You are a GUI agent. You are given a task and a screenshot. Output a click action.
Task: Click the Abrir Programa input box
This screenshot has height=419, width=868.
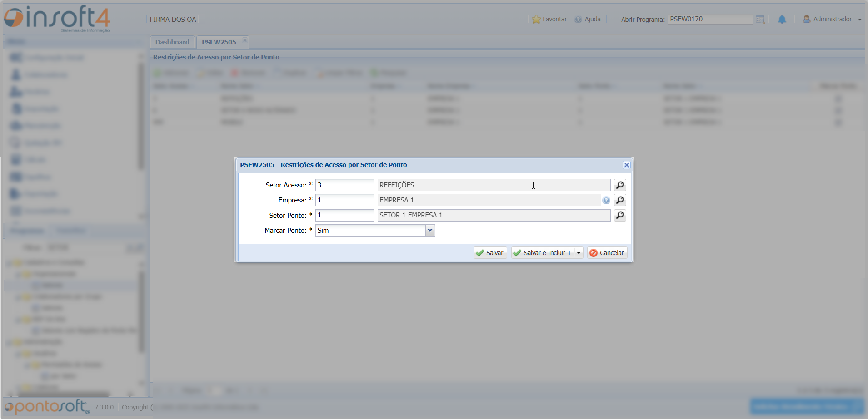tap(710, 19)
